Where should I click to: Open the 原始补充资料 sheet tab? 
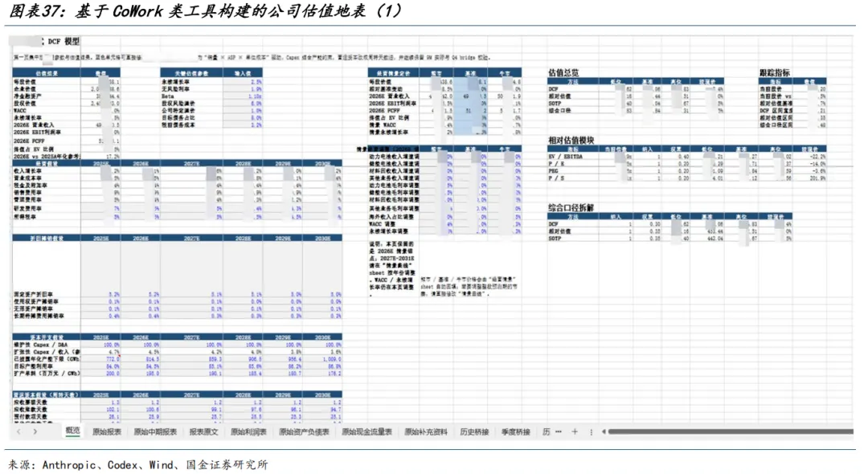426,432
